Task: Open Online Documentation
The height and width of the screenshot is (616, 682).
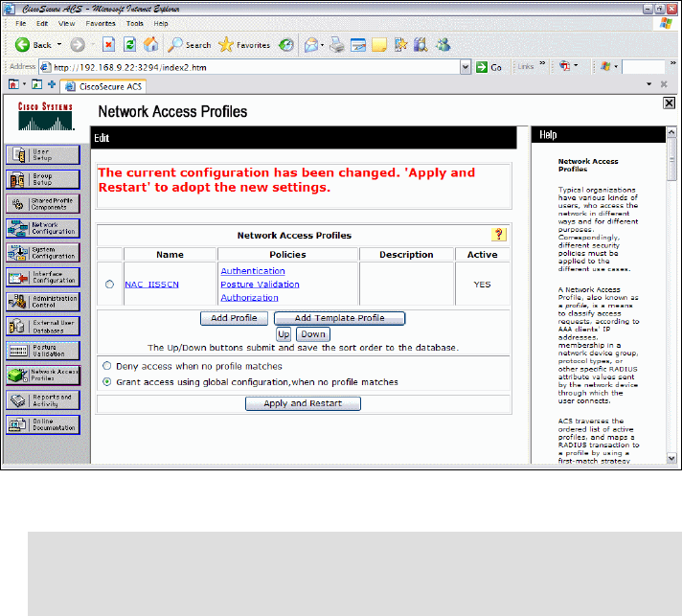Action: coord(42,424)
